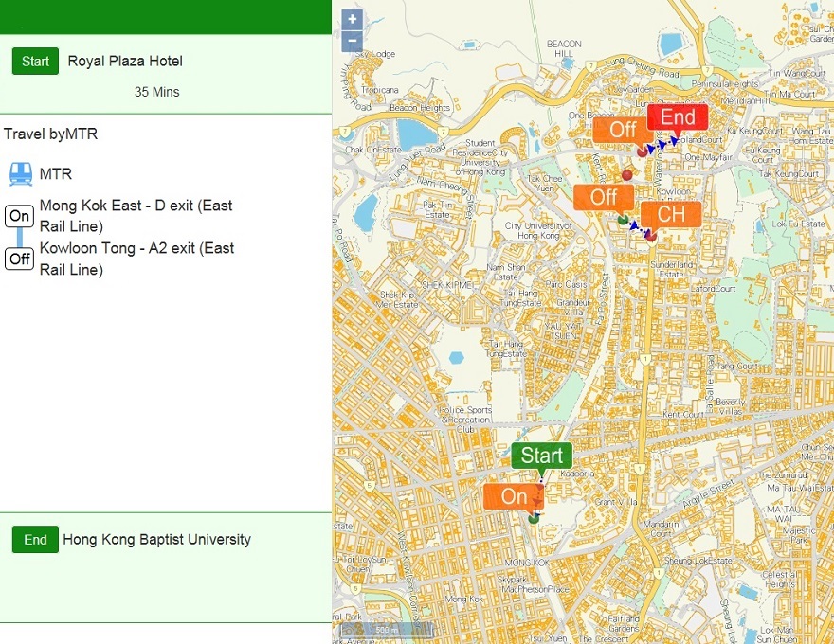834x644 pixels.
Task: Zoom in the map with plus button
Action: 353,19
